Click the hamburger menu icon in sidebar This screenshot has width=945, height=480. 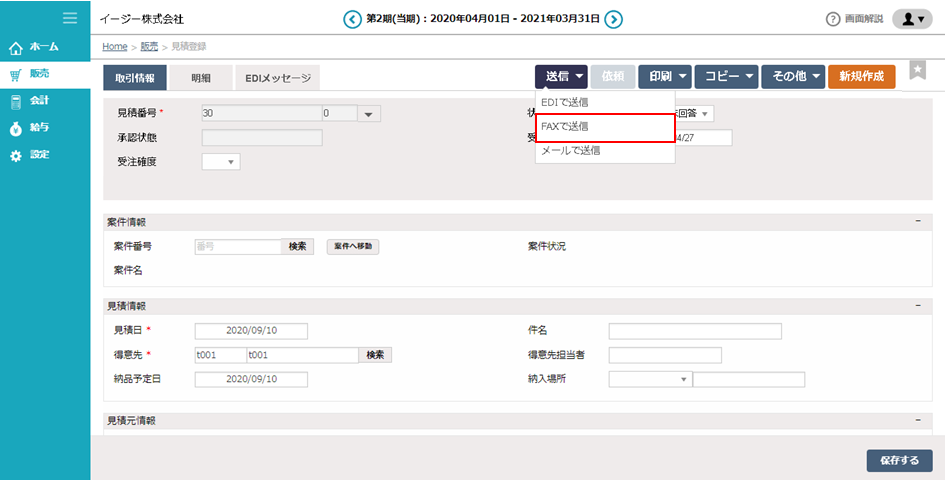pos(70,18)
